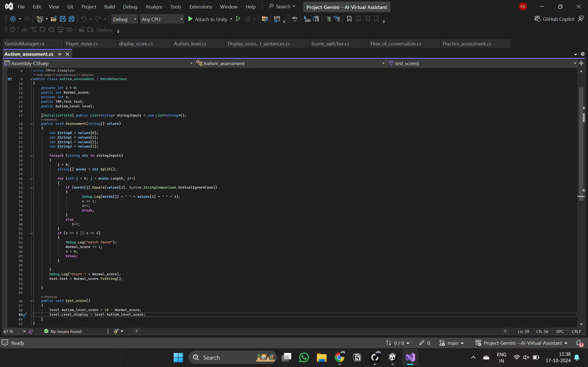Click the notifications bell in status bar
Screen dimensions: 588x367
pos(579,343)
